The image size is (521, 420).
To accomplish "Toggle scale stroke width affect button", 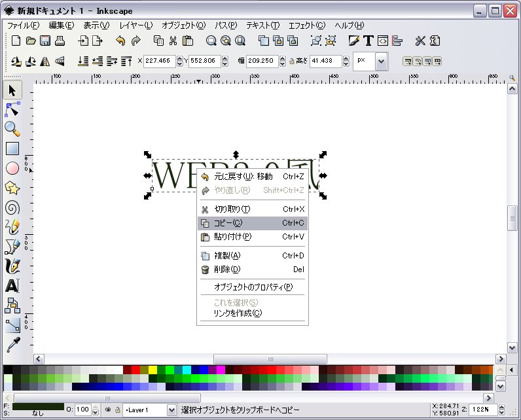I will click(x=407, y=61).
